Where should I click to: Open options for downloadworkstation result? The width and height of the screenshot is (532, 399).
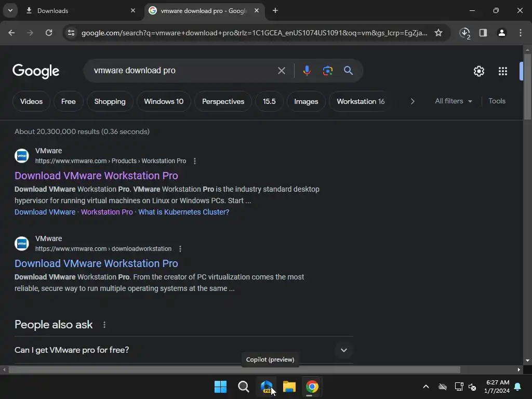[180, 249]
